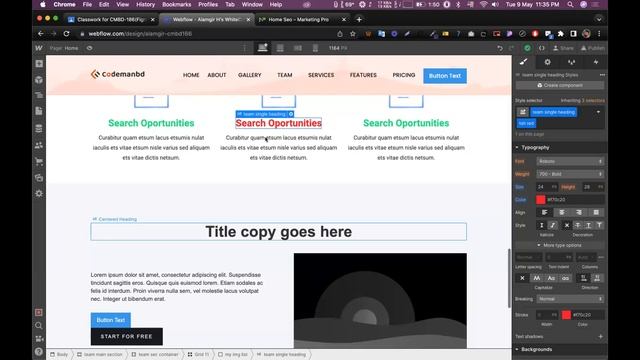Toggle page preview eye icon
Screen dimensions: 640x360
click(x=89, y=48)
